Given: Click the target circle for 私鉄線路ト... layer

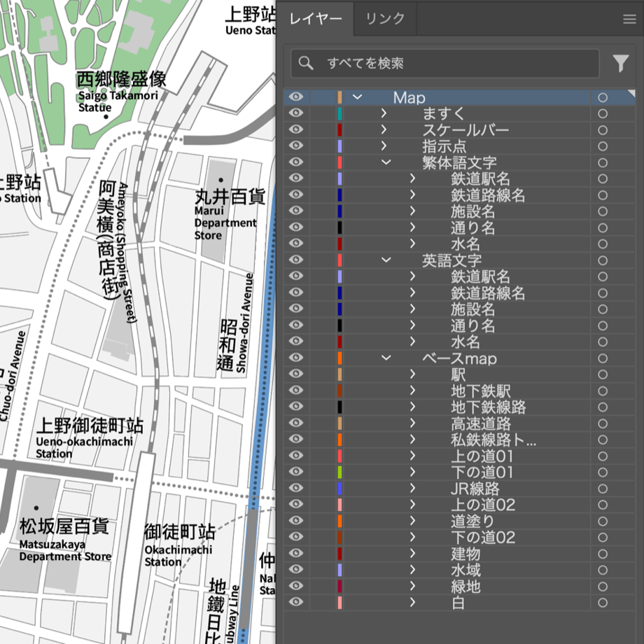Looking at the screenshot, I should (603, 440).
